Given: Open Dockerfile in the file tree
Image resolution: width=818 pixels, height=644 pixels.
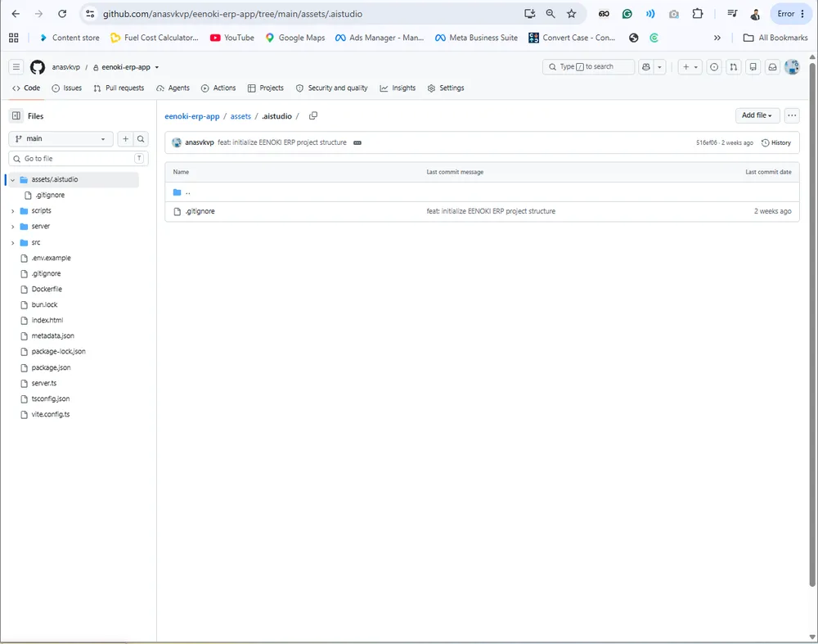Looking at the screenshot, I should click(47, 289).
